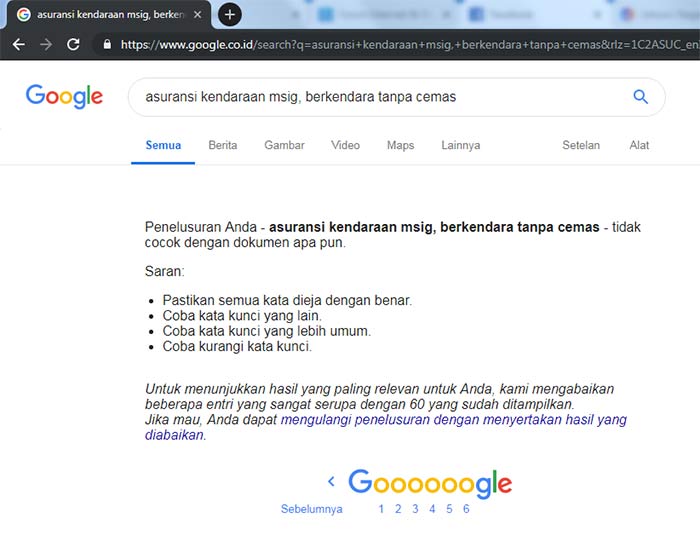The height and width of the screenshot is (547, 700).
Task: Switch to the Gambar tab
Action: click(284, 145)
